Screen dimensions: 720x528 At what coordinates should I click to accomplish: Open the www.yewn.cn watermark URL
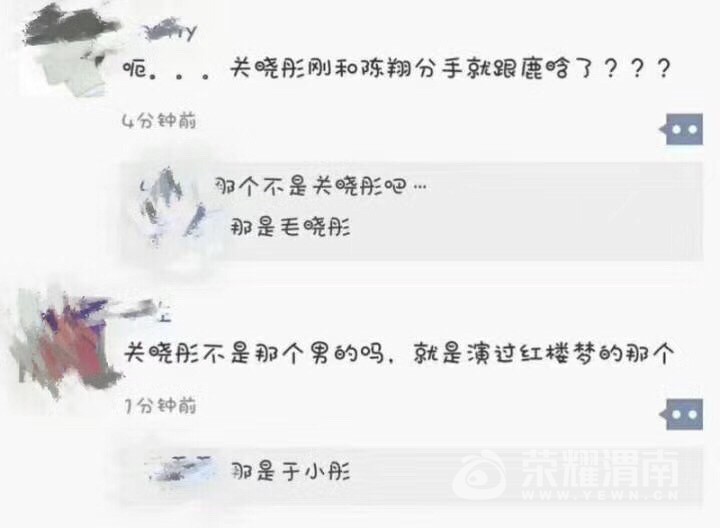tap(601, 495)
